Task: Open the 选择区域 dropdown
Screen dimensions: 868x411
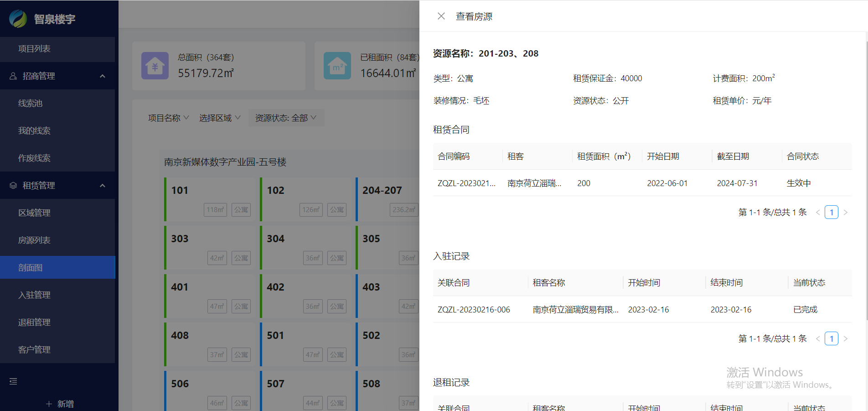Action: [220, 118]
